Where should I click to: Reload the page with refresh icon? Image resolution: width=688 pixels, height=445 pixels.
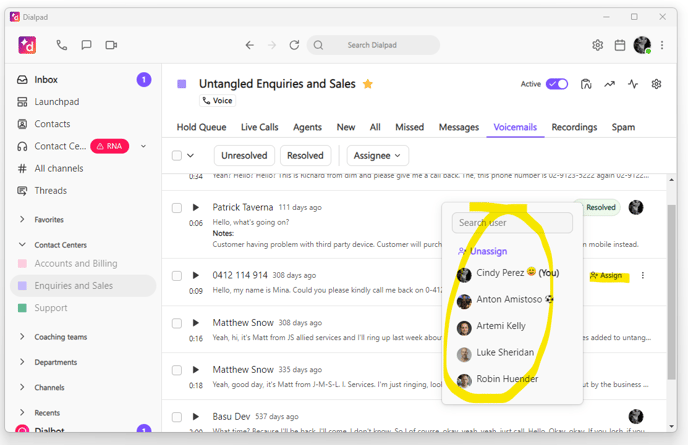(x=294, y=45)
